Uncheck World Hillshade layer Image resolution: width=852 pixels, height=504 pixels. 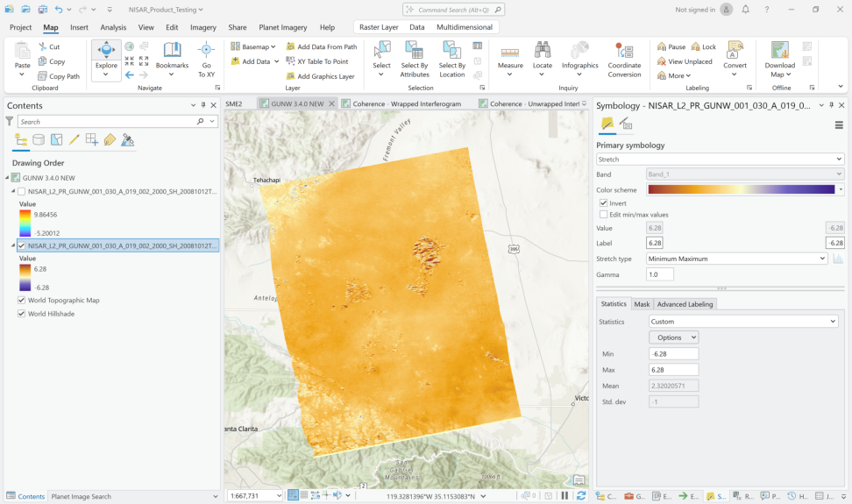(x=22, y=314)
